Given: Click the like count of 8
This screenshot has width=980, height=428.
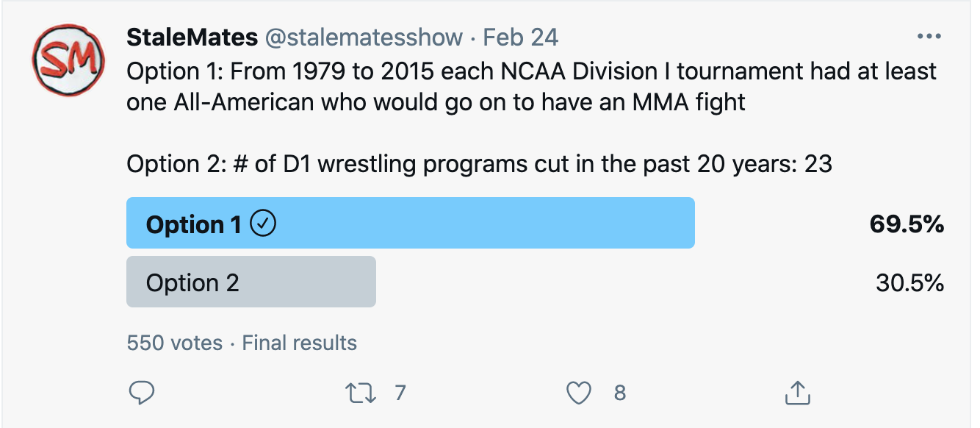Looking at the screenshot, I should (x=619, y=393).
